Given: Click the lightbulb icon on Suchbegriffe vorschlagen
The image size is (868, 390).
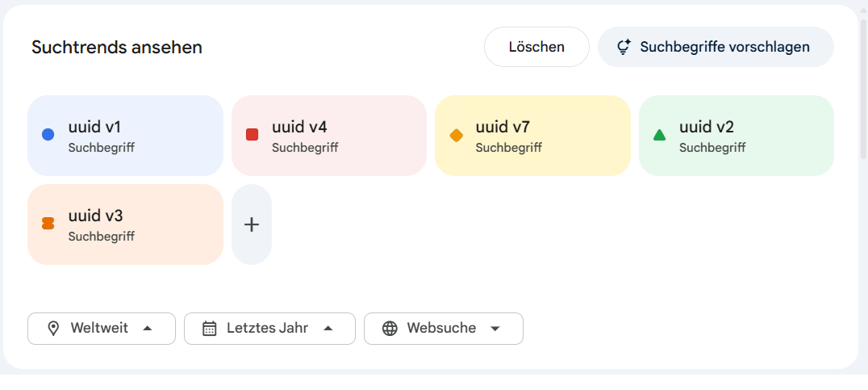Looking at the screenshot, I should (623, 47).
